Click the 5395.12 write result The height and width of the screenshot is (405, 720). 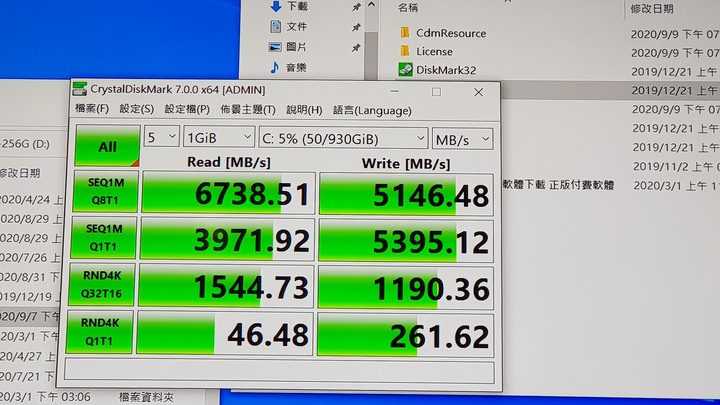[405, 242]
